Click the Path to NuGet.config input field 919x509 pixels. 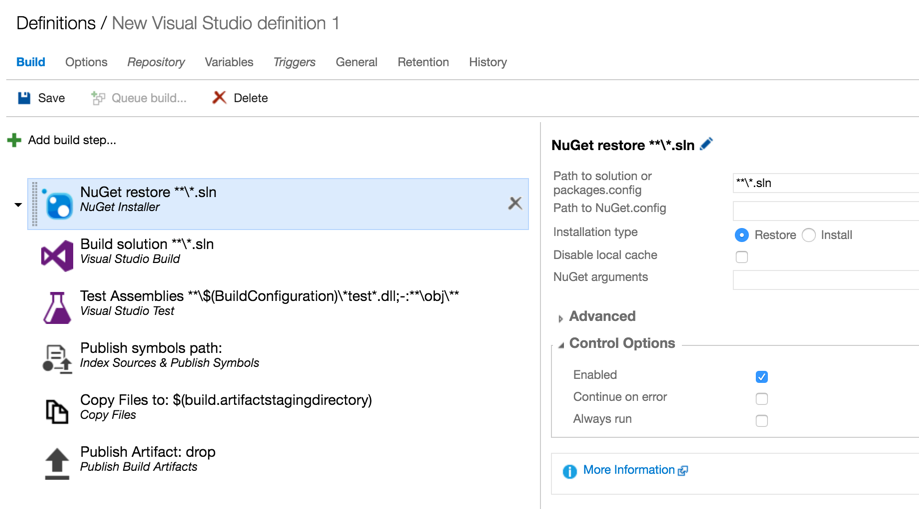826,211
